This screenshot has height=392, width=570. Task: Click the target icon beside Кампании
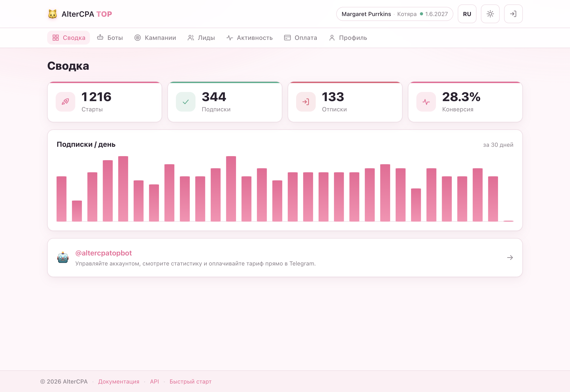click(x=137, y=38)
